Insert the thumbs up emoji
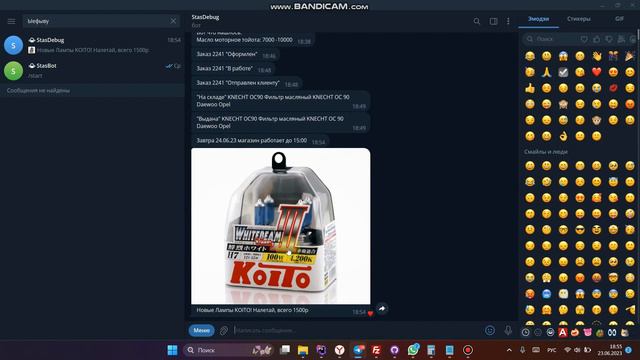The width and height of the screenshot is (640, 360). 530,88
